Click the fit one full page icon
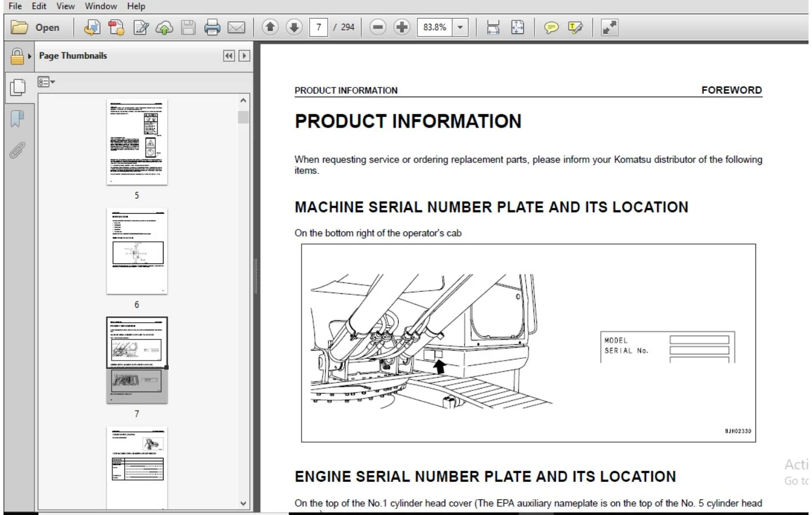Screen dimensions: 812x515 [517, 27]
